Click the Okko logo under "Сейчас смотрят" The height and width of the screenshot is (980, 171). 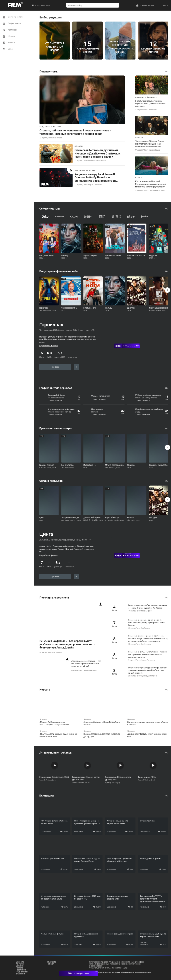point(45,216)
